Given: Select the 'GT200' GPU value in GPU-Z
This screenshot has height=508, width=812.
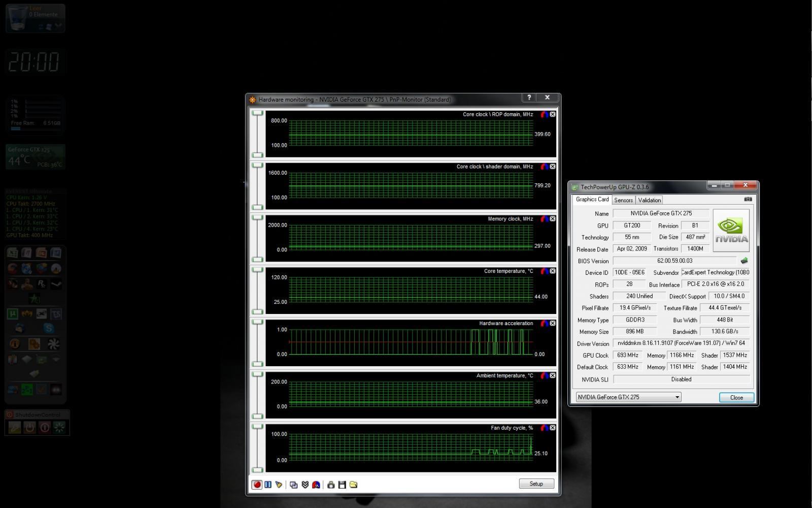Looking at the screenshot, I should [x=632, y=226].
